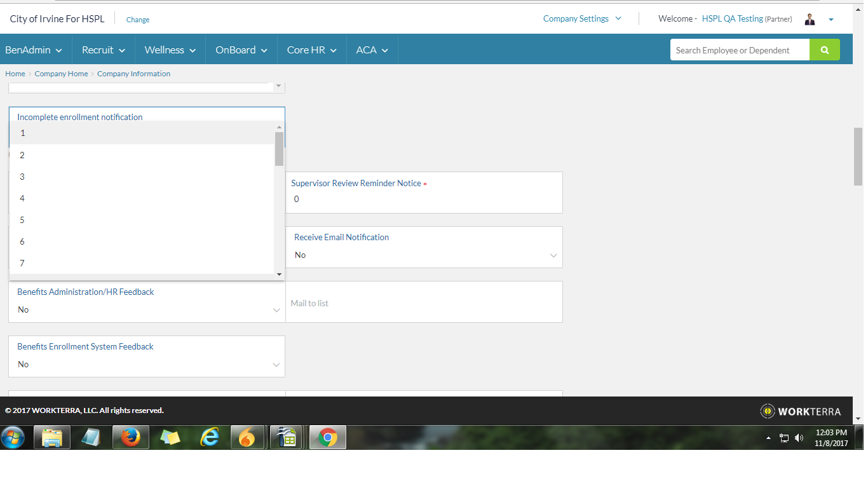Open Windows Explorer folder icon in taskbar
This screenshot has width=868, height=488.
coord(51,437)
